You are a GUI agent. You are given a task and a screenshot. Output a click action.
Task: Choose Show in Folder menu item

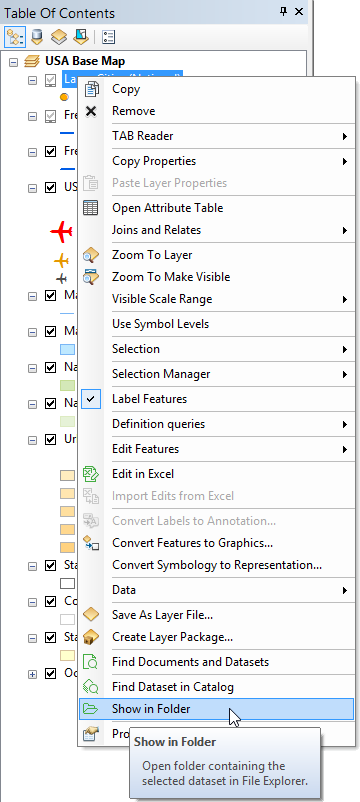click(x=217, y=709)
